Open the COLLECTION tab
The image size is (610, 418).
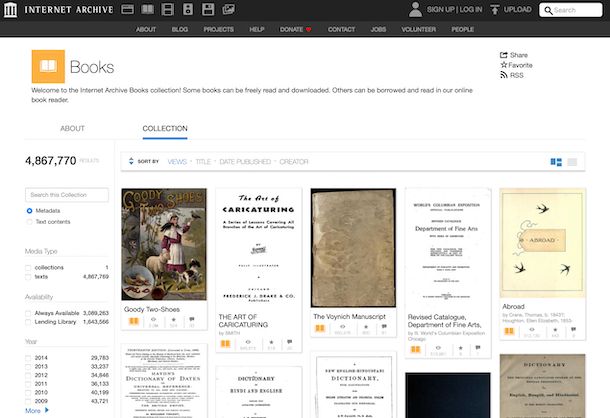165,128
